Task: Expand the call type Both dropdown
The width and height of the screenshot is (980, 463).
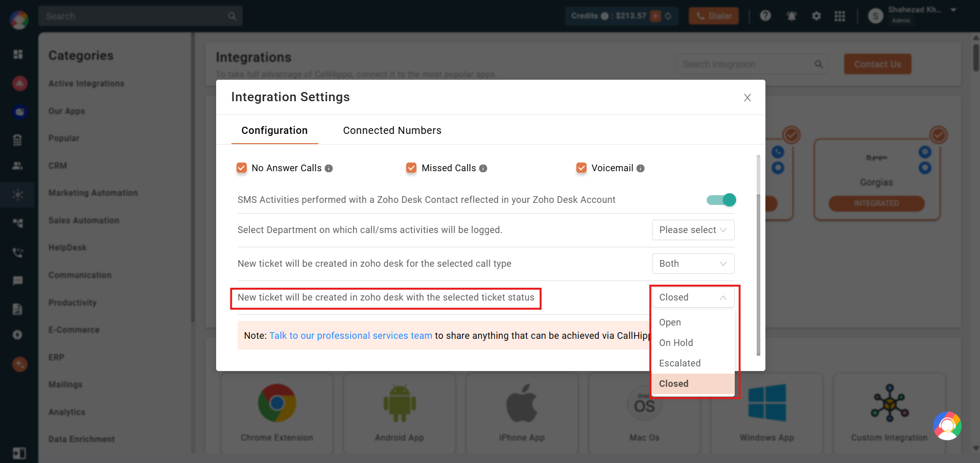Action: (x=693, y=264)
